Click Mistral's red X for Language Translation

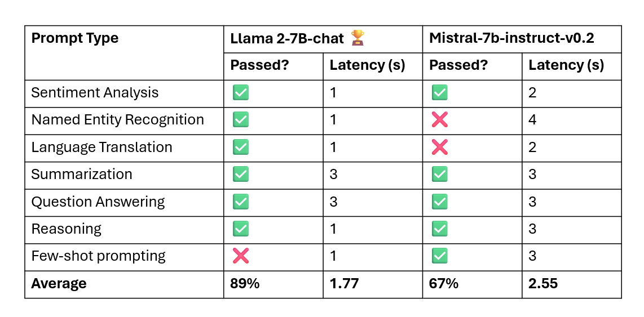tap(439, 147)
